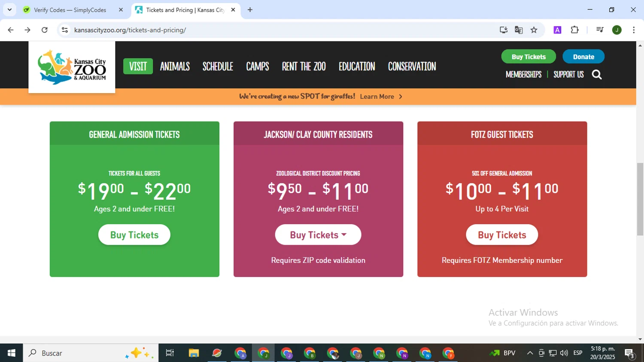Show hidden tray icons chevron
The width and height of the screenshot is (644, 362).
pos(530,353)
